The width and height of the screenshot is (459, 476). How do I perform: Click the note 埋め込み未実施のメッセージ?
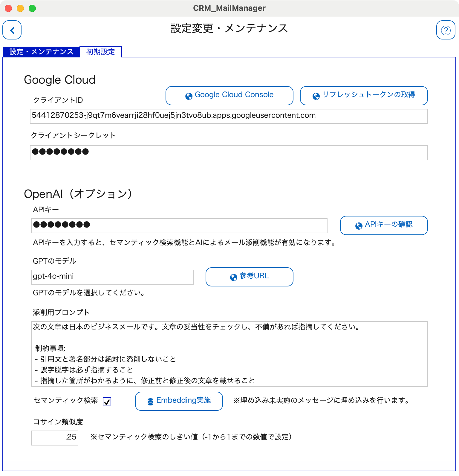pyautogui.click(x=321, y=400)
